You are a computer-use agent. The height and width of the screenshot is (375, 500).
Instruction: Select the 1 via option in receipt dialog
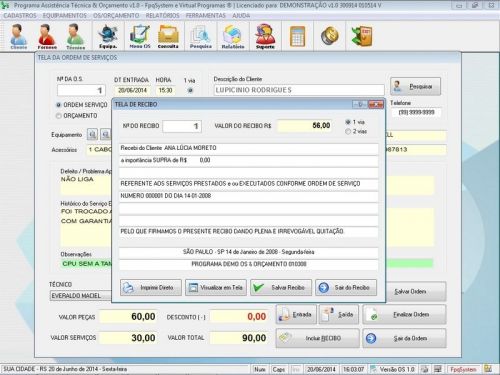click(348, 122)
